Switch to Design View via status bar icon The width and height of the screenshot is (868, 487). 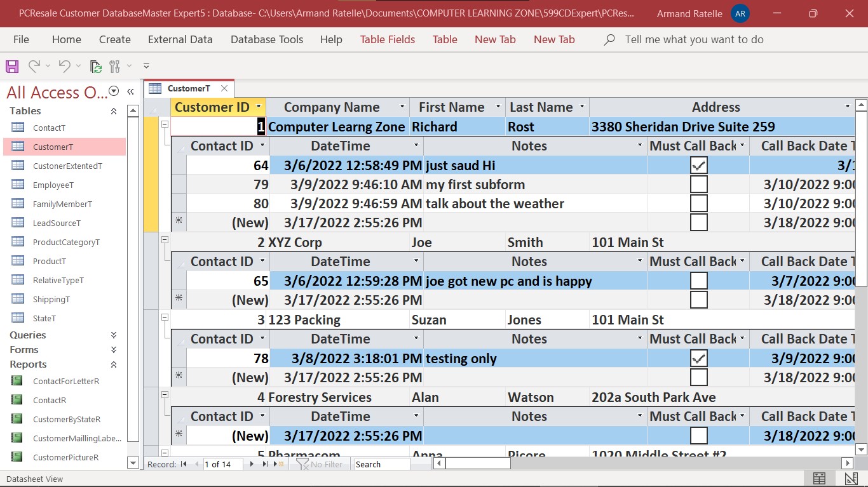850,477
